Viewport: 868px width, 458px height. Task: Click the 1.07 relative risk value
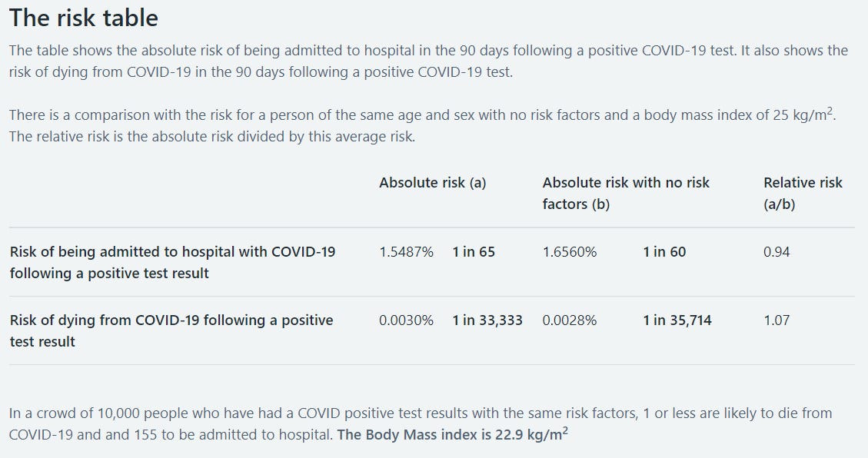[x=777, y=320]
